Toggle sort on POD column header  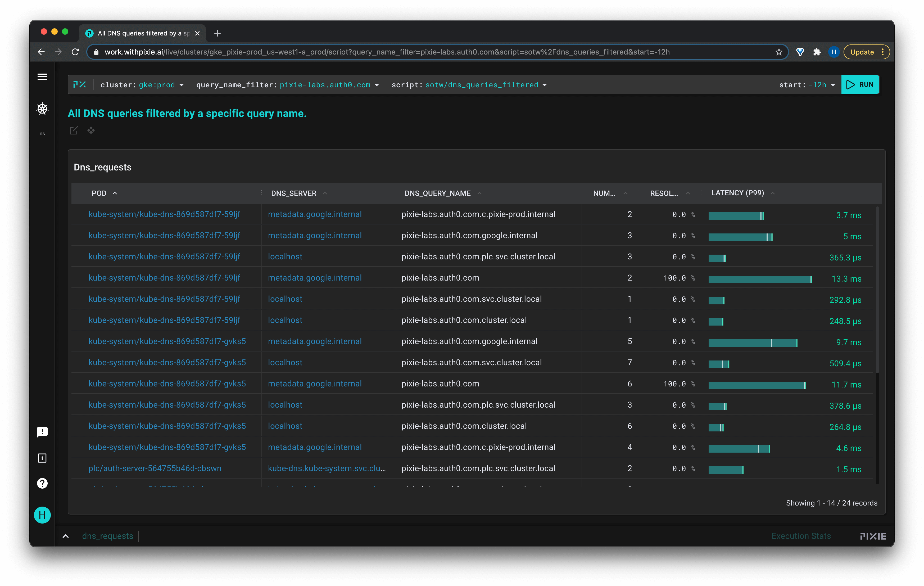[x=99, y=193]
